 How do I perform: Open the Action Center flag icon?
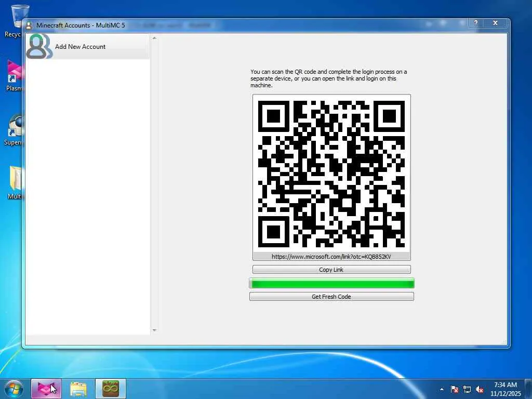click(455, 389)
